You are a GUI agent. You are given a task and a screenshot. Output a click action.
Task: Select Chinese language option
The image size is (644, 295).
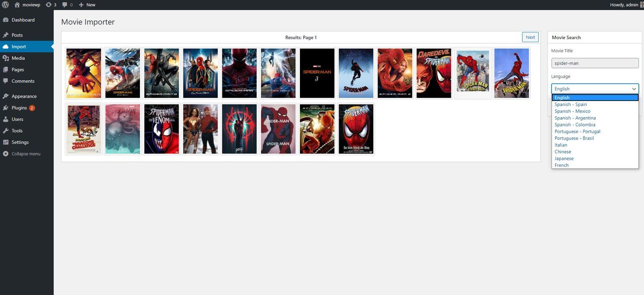pos(595,152)
